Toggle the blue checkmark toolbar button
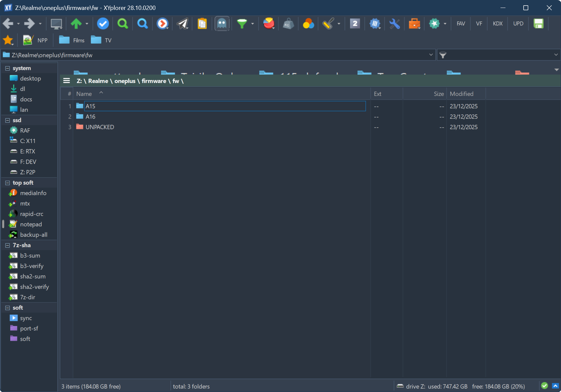The width and height of the screenshot is (561, 392). pyautogui.click(x=103, y=24)
